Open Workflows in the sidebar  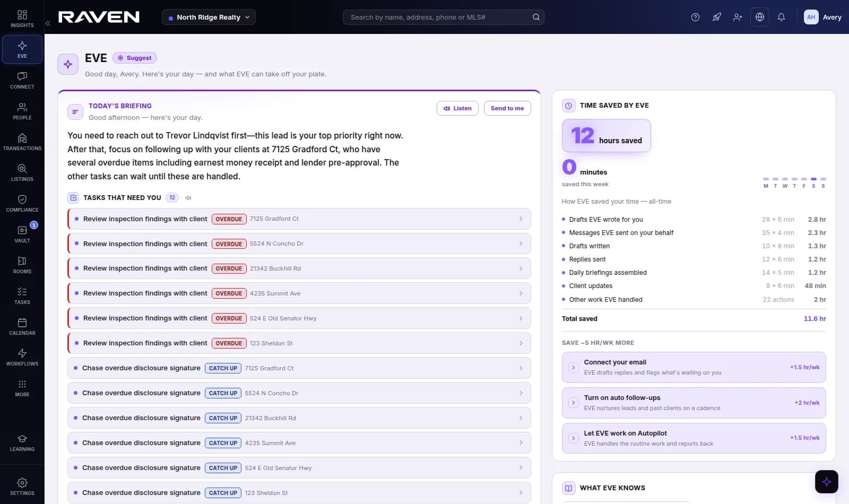coord(22,357)
